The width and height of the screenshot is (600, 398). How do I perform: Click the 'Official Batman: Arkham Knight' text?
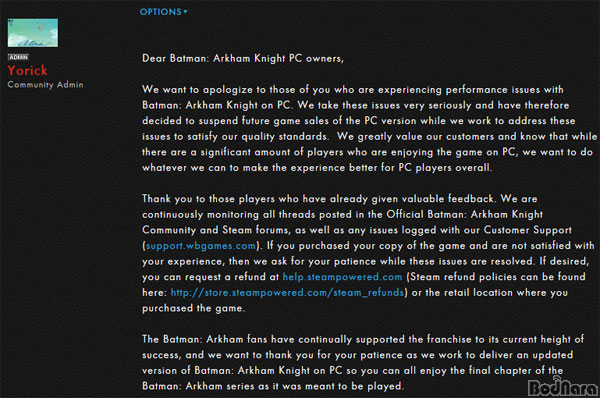465,214
